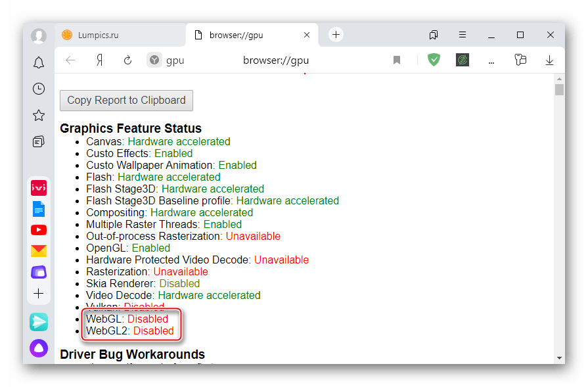Go back with the left arrow

click(x=70, y=60)
